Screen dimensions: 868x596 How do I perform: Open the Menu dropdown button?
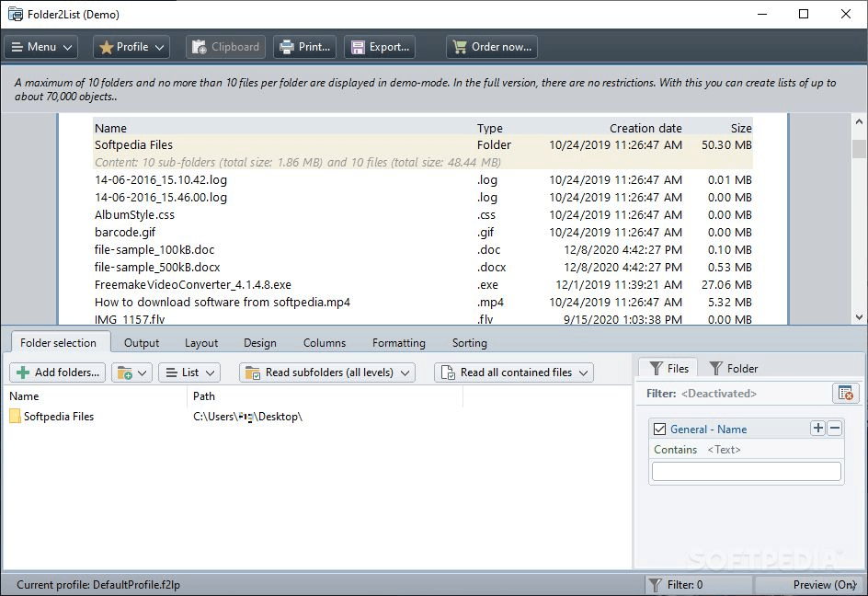coord(41,47)
